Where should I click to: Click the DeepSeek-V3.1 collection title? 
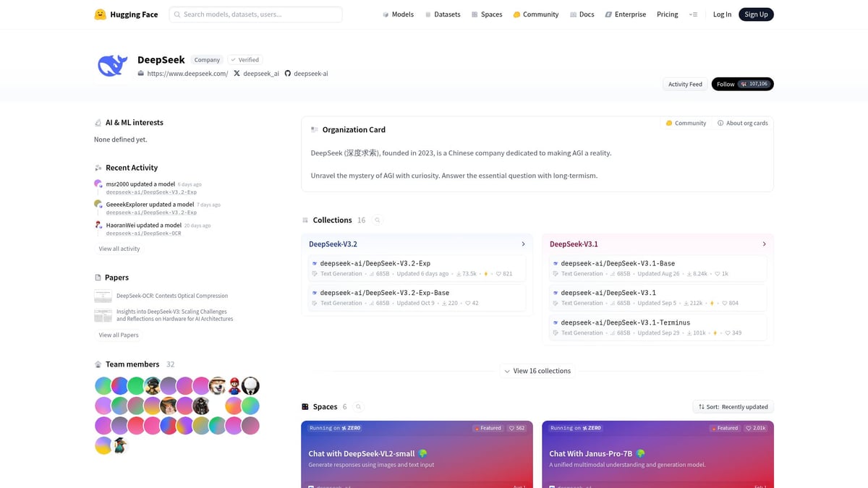pyautogui.click(x=574, y=244)
